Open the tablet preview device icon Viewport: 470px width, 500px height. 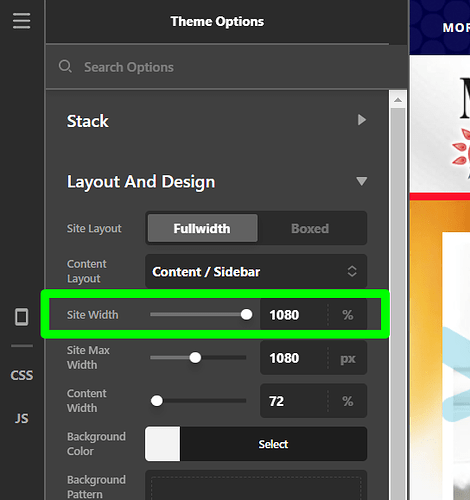point(22,317)
